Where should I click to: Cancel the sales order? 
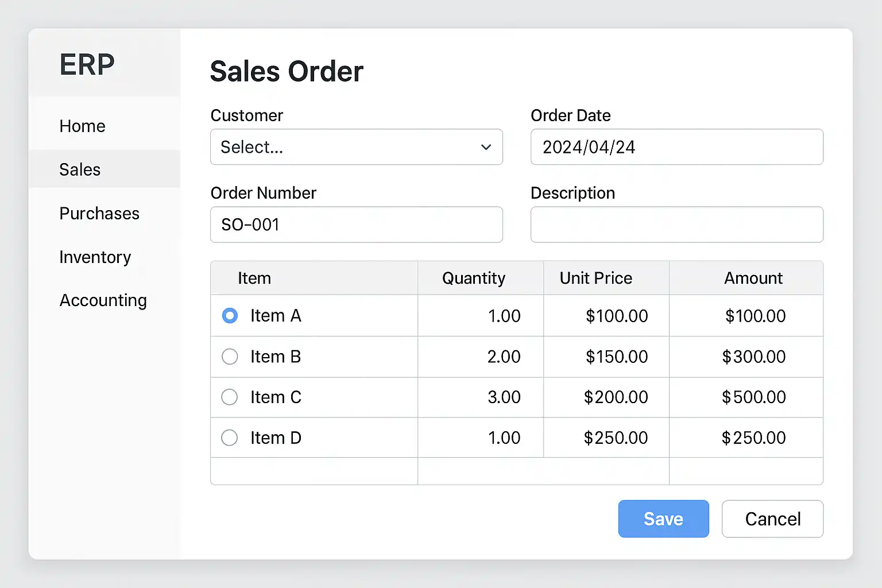[772, 519]
